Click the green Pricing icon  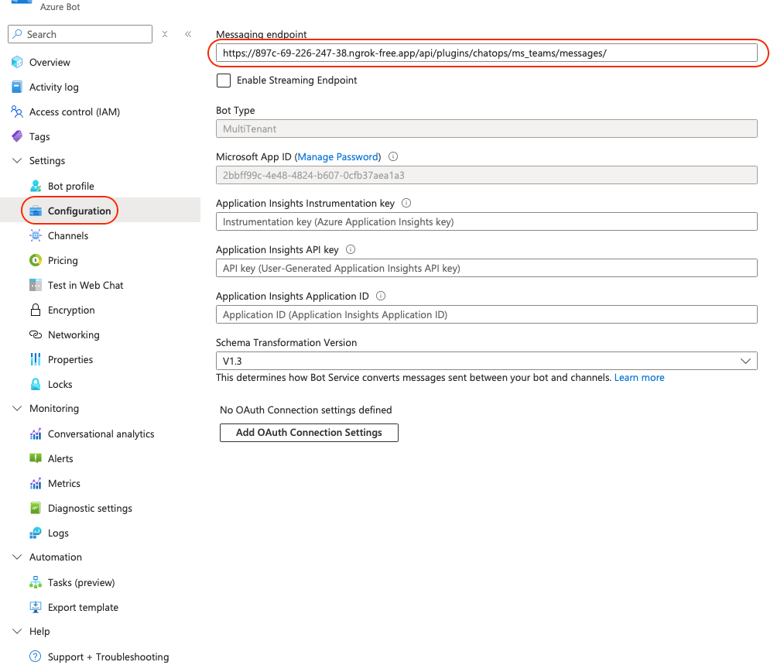pyautogui.click(x=36, y=260)
